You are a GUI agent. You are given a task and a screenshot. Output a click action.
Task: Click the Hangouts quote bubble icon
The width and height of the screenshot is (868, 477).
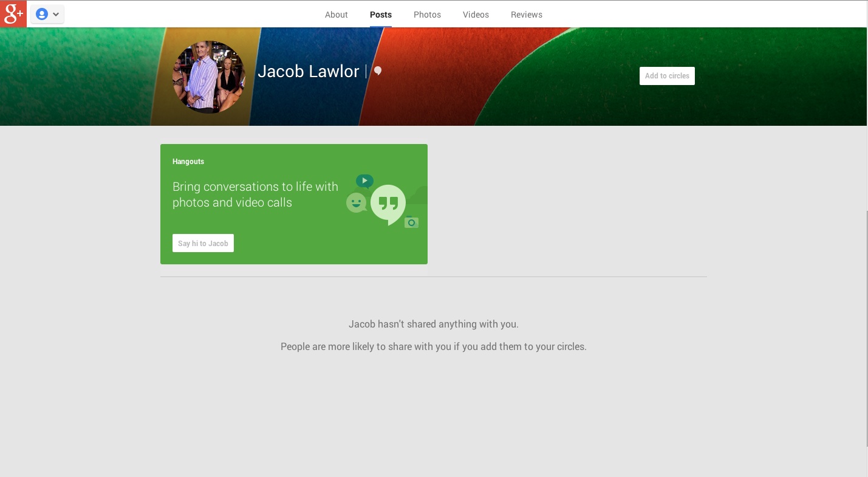(388, 205)
